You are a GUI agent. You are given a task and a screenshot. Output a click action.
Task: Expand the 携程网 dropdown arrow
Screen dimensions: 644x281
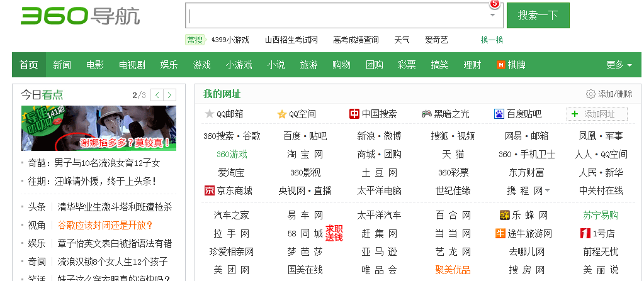[548, 191]
